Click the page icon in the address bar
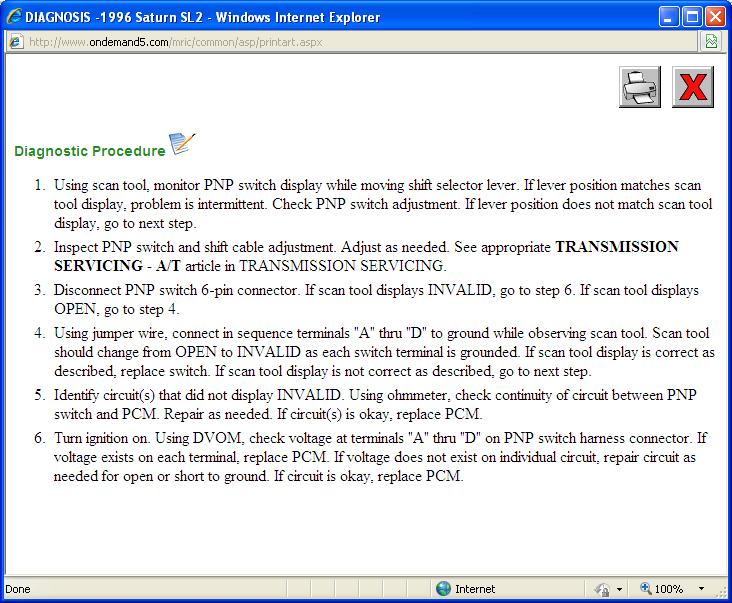 click(x=15, y=42)
